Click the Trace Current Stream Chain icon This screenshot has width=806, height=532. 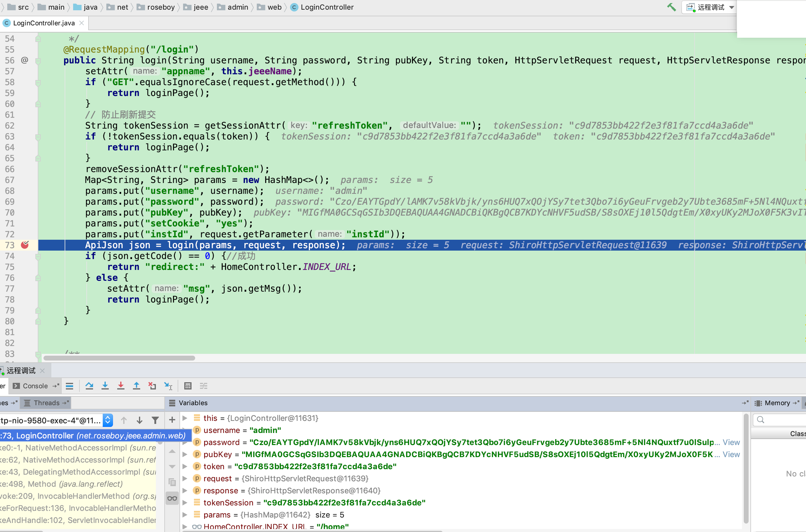pos(204,386)
